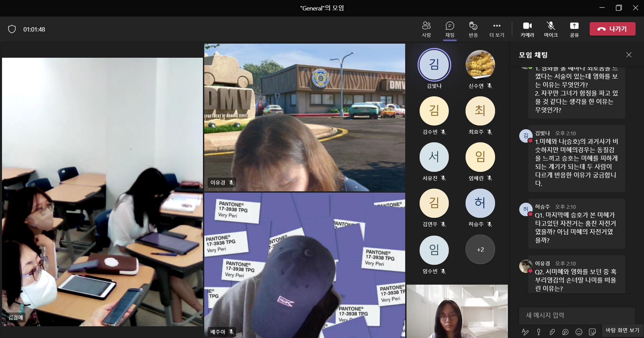Click the muted mic icon next to 허승주
This screenshot has height=338, width=644.
(x=490, y=224)
